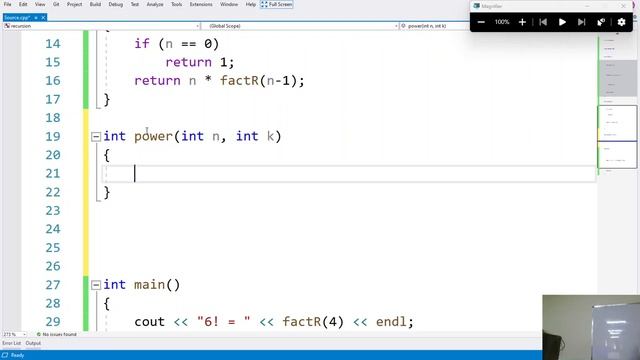Click the endl keyword on line 29
Image resolution: width=640 pixels, height=360 pixels.
tap(391, 322)
